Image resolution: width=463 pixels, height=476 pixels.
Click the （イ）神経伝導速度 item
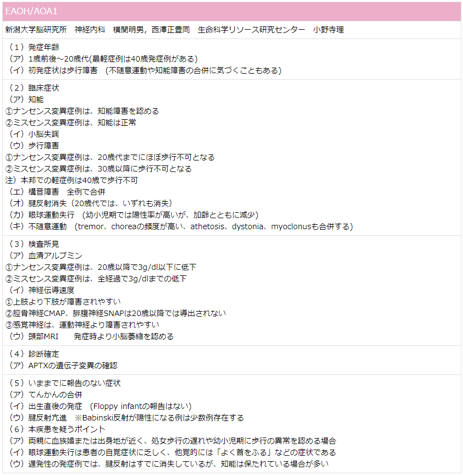pos(42,290)
